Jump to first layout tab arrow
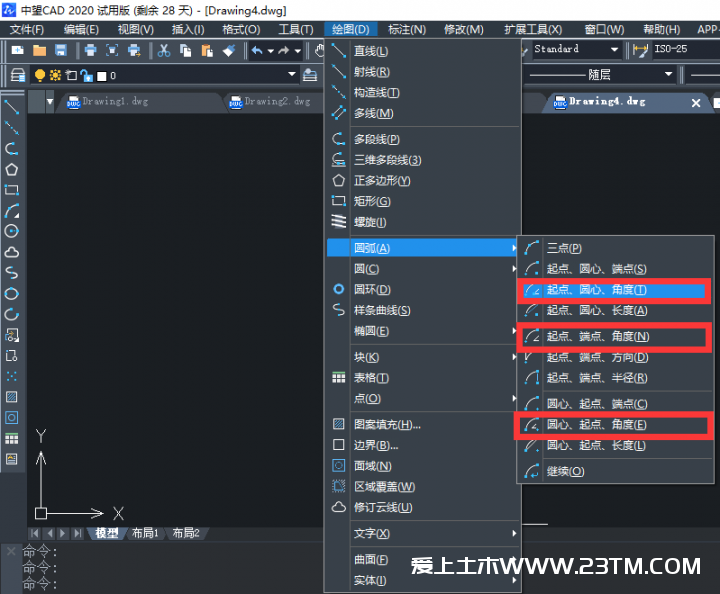The width and height of the screenshot is (720, 594). tap(35, 533)
